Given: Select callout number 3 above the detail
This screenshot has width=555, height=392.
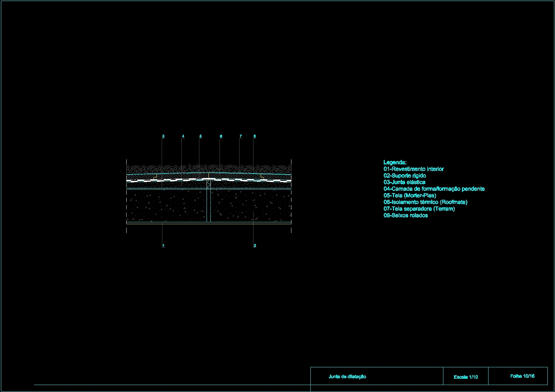Looking at the screenshot, I should (163, 136).
